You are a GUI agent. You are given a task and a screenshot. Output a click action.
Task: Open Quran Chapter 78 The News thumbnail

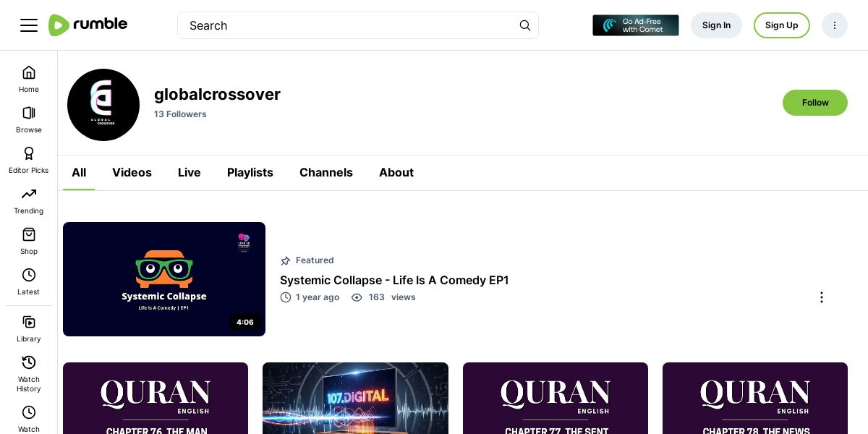(x=755, y=398)
